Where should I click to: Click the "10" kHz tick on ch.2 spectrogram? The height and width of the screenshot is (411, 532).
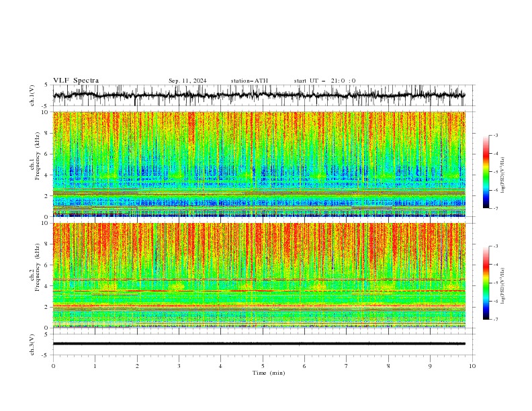click(x=46, y=223)
